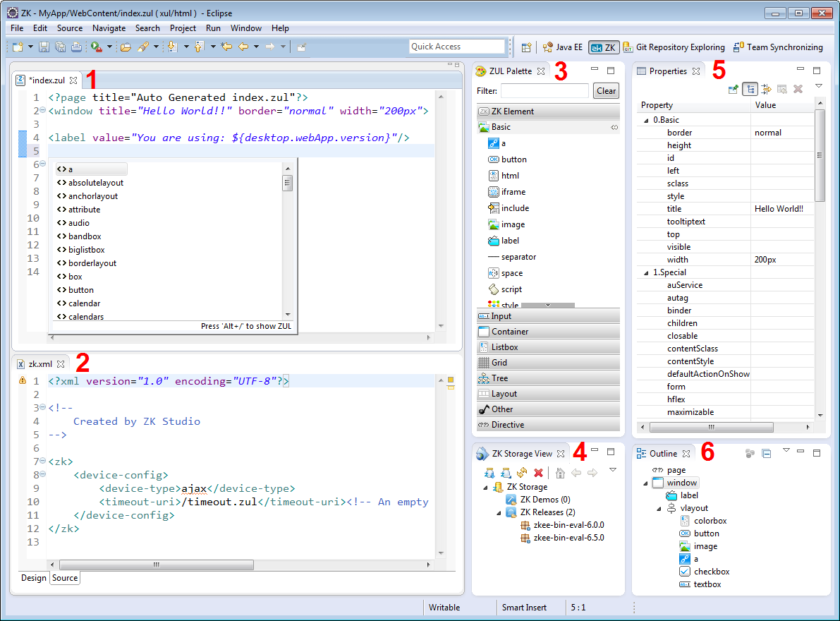The width and height of the screenshot is (840, 621).
Task: Click the Save All toolbar icon
Action: 60,47
